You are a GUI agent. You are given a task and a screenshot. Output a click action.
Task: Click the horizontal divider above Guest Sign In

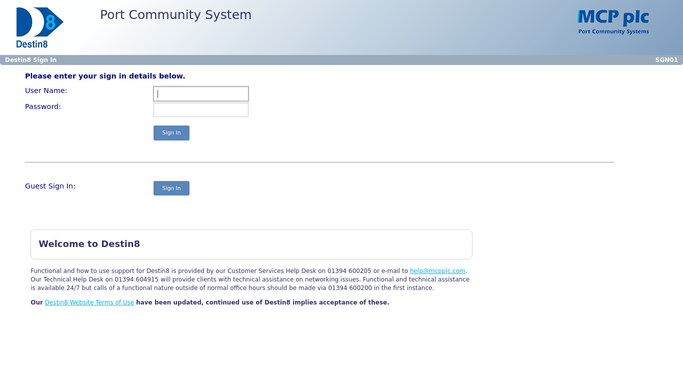pyautogui.click(x=319, y=162)
